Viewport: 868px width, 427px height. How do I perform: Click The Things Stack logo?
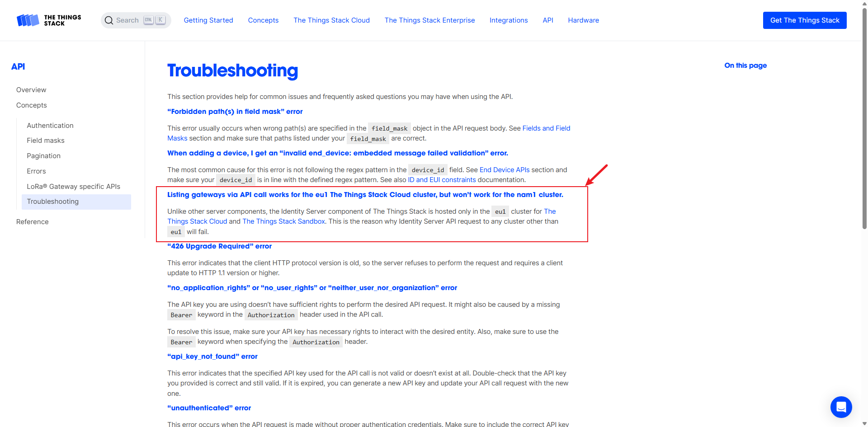click(x=49, y=20)
